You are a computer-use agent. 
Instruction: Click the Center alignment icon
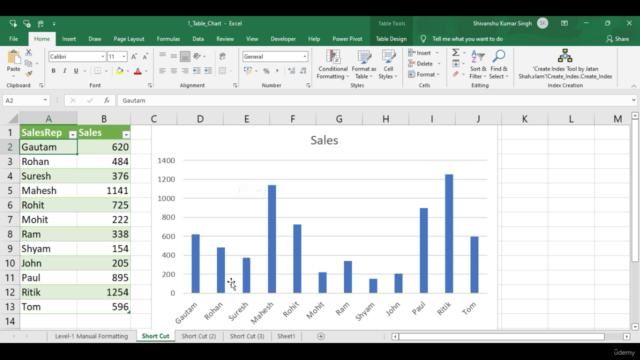pos(174,71)
